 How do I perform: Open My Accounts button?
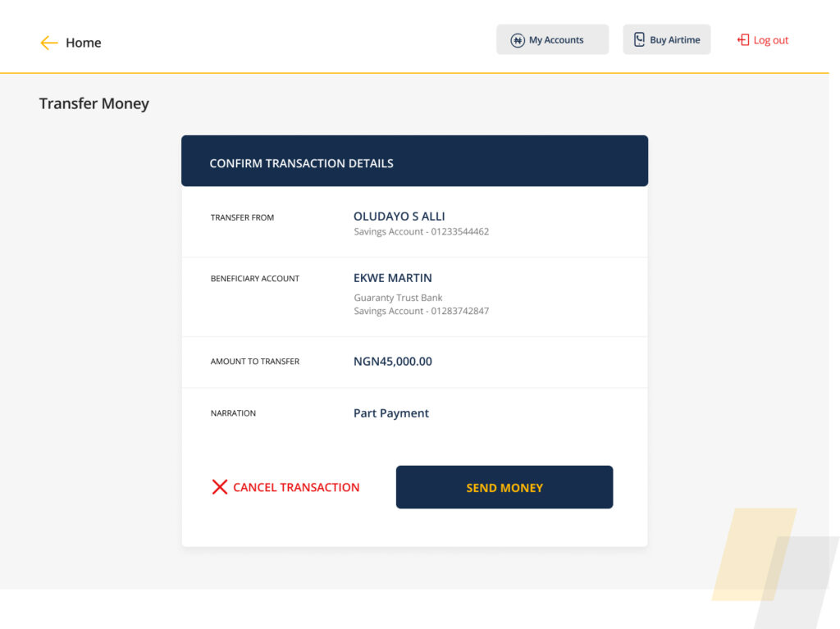pos(552,39)
